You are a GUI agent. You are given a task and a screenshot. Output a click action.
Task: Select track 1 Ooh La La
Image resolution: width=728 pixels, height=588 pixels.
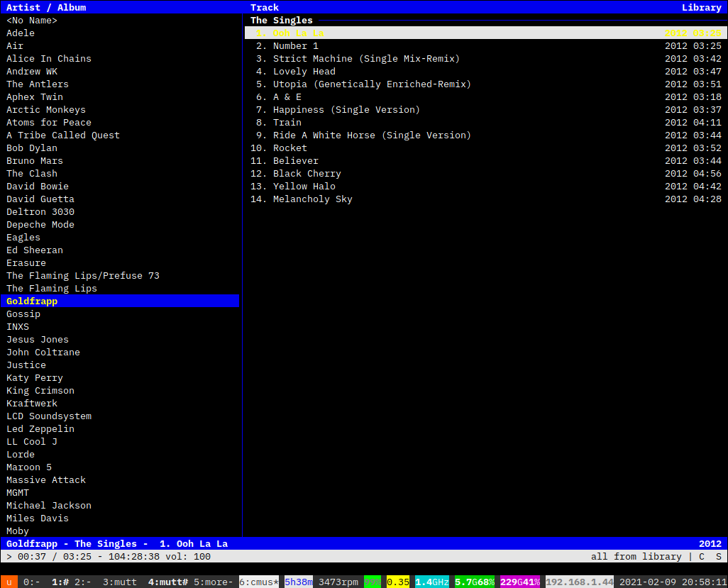[x=486, y=33]
